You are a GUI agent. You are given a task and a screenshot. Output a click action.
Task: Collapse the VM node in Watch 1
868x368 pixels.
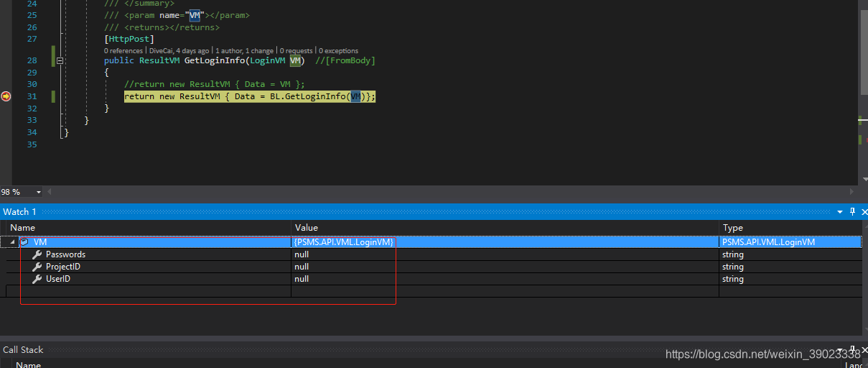(13, 243)
